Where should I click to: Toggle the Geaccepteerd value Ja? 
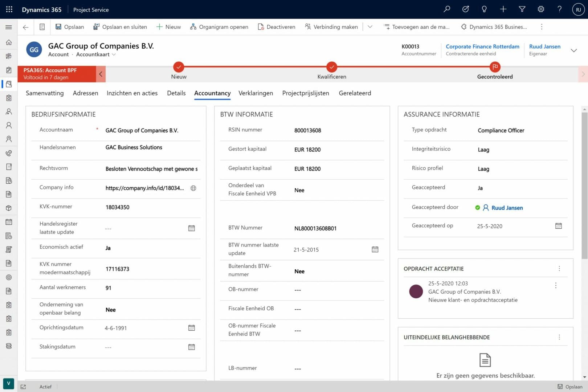point(480,188)
